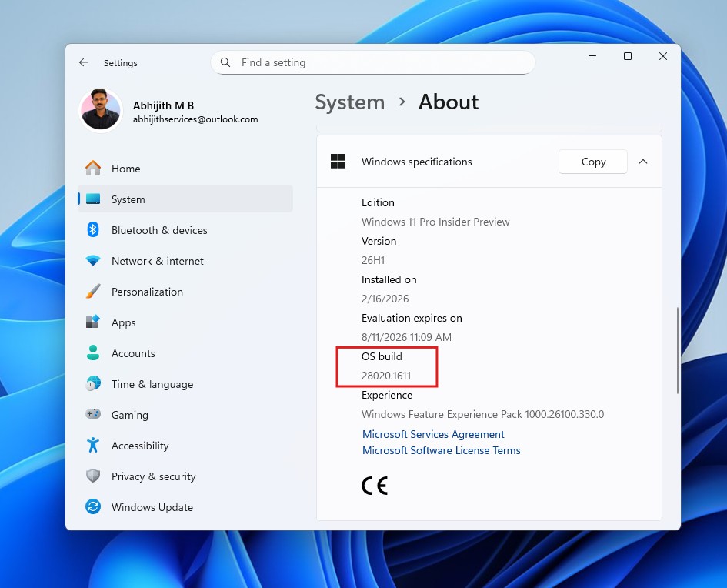
Task: Open Microsoft Services Agreement
Action: tap(433, 434)
